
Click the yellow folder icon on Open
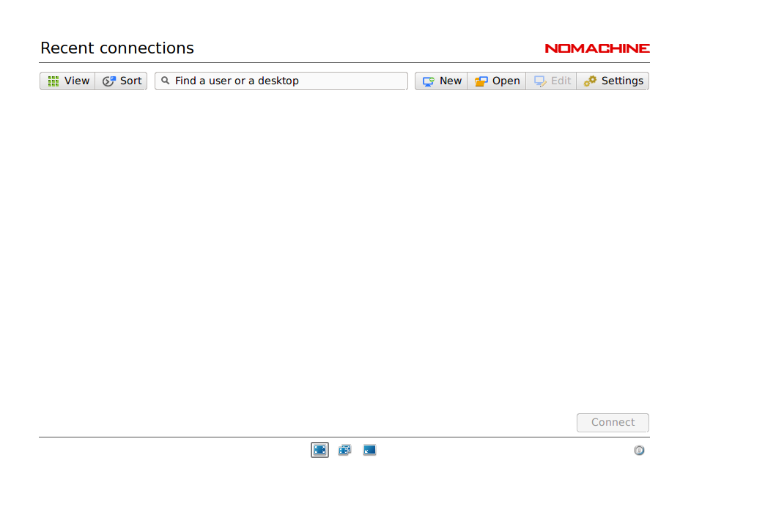481,81
